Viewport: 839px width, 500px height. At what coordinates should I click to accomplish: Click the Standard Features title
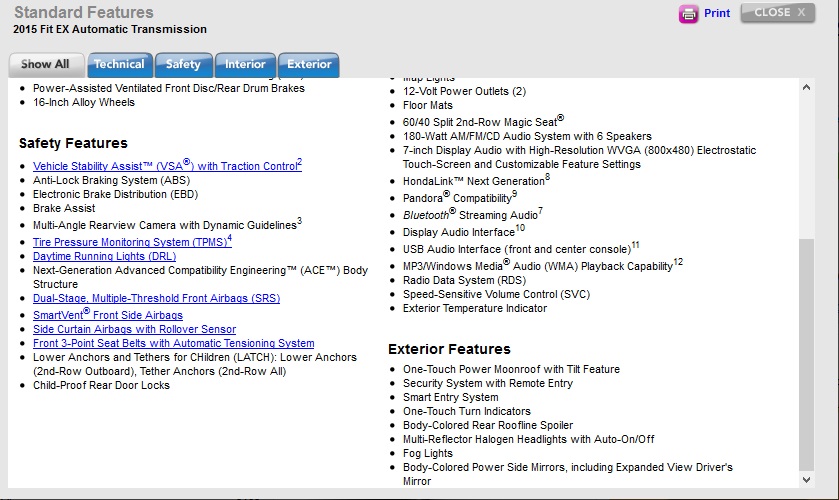coord(83,12)
